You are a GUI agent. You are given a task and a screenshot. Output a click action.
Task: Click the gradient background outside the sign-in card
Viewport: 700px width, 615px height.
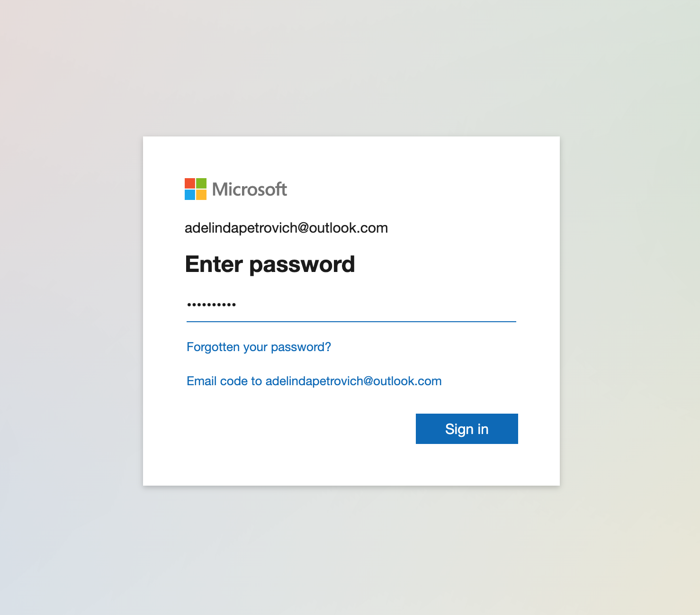pyautogui.click(x=71, y=308)
